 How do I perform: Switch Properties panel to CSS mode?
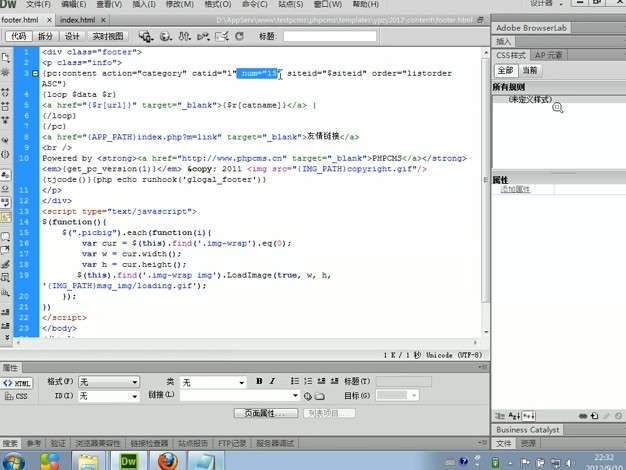pos(18,396)
